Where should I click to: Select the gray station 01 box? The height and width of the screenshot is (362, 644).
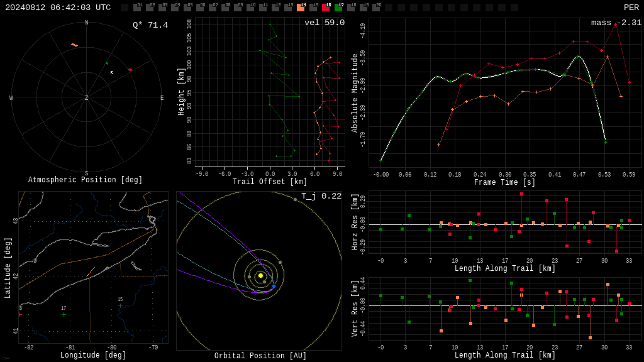[x=137, y=8]
